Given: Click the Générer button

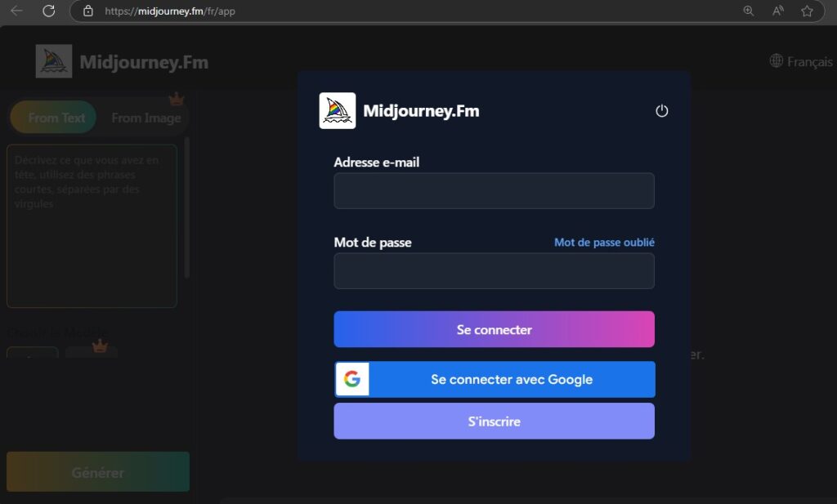Looking at the screenshot, I should 98,472.
